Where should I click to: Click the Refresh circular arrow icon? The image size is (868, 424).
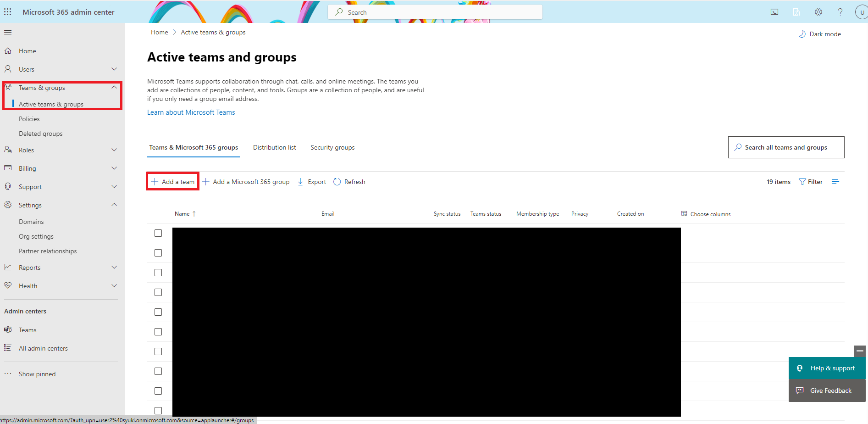tap(337, 182)
